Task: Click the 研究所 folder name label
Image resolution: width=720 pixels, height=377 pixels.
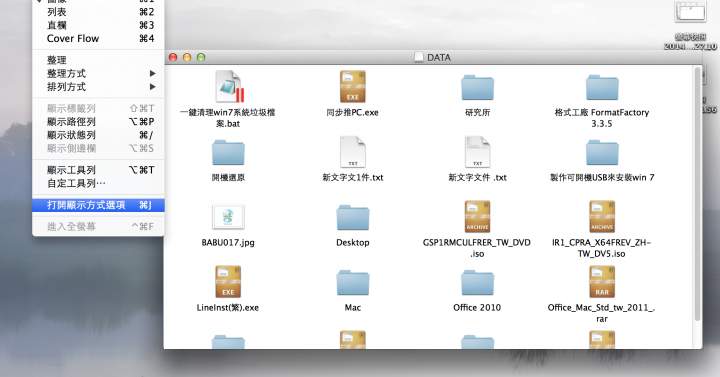Action: [x=478, y=113]
